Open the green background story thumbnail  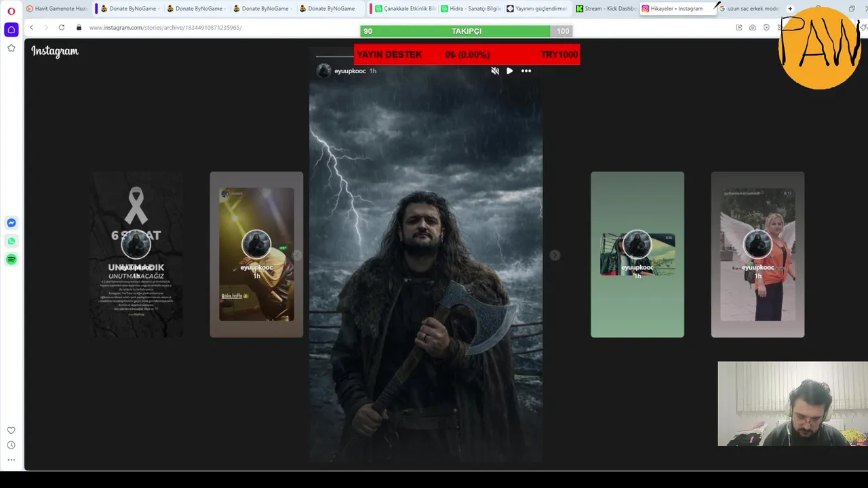637,254
